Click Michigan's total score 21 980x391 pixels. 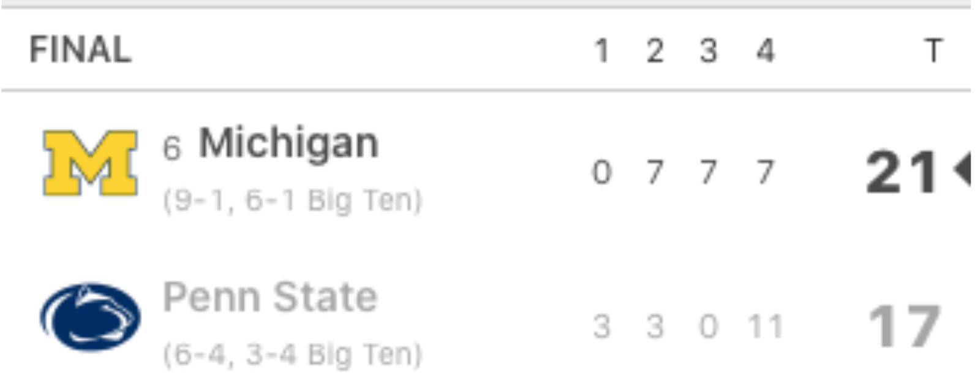(x=901, y=172)
